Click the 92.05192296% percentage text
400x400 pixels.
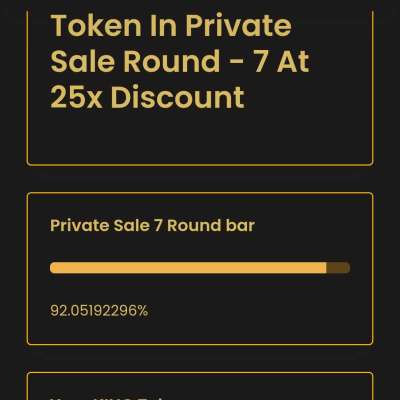[99, 311]
